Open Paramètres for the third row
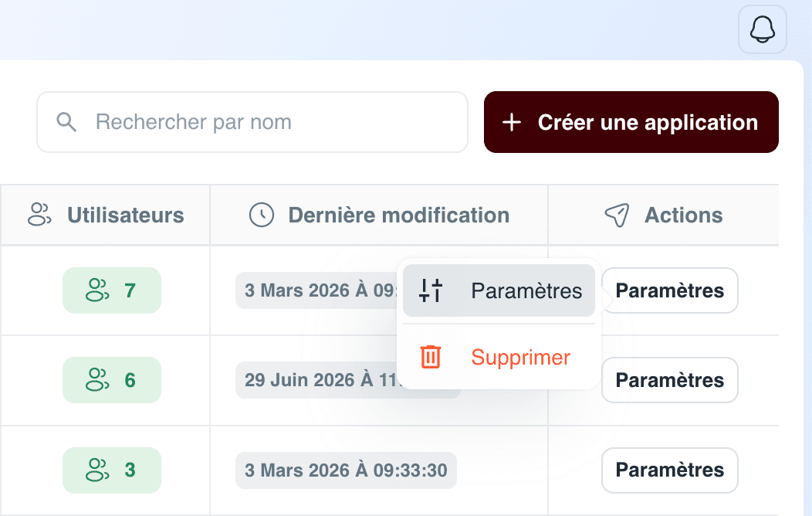812x516 pixels. pyautogui.click(x=669, y=470)
